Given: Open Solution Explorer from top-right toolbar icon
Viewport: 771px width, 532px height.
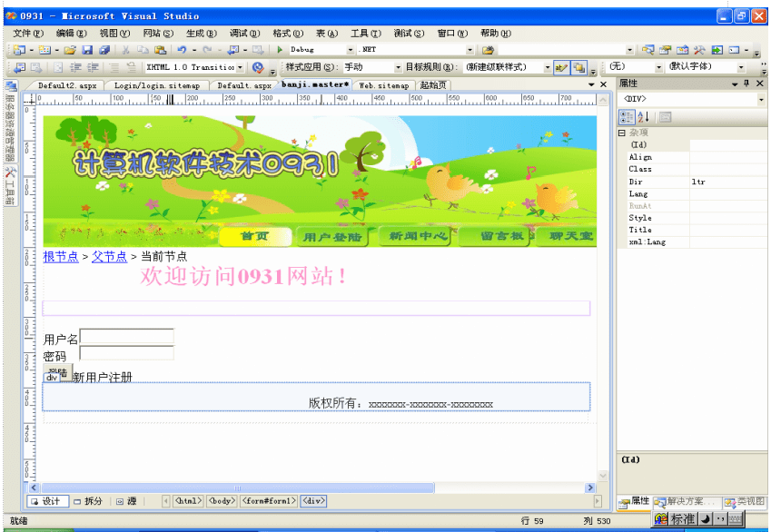Looking at the screenshot, I should click(648, 50).
